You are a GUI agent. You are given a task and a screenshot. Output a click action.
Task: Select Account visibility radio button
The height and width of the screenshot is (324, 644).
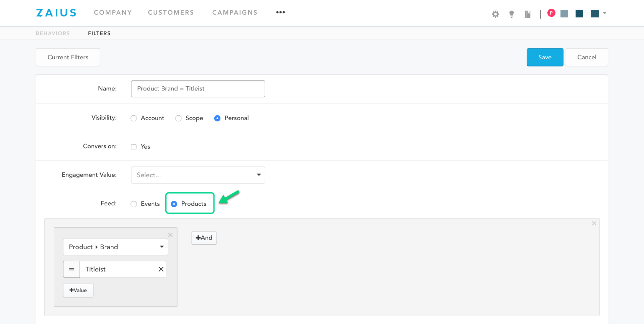[x=134, y=118]
